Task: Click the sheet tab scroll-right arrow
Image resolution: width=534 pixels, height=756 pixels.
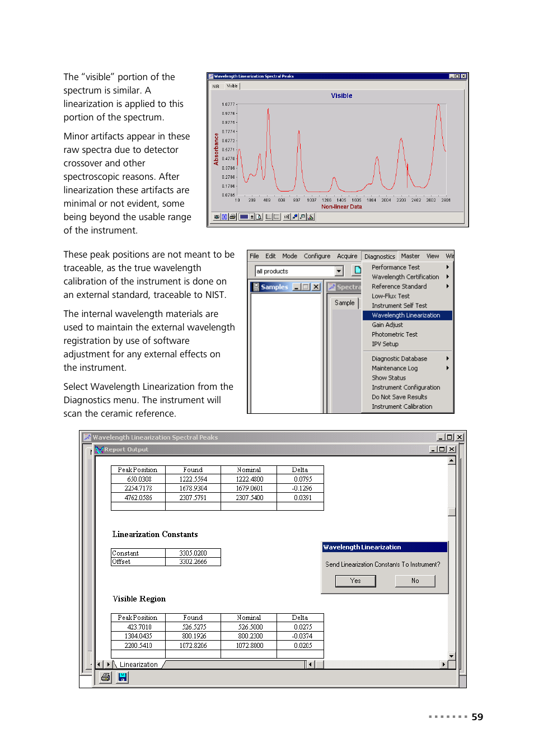Action: [x=109, y=665]
